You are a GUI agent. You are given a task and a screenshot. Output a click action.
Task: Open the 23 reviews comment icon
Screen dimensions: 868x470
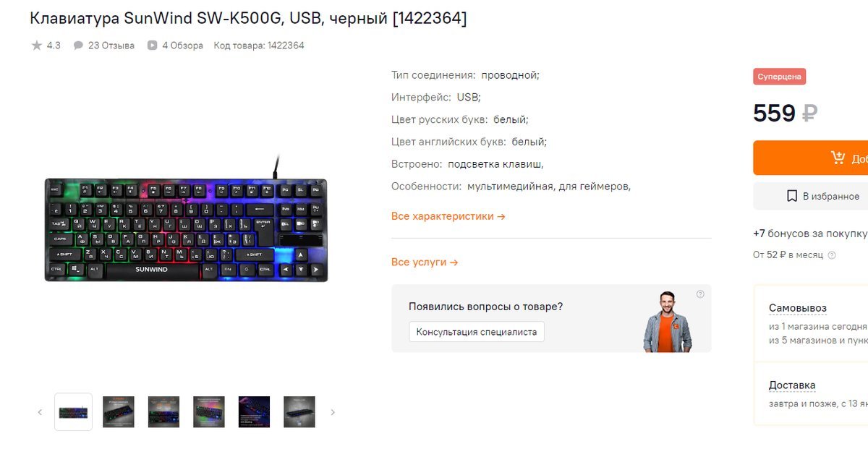pyautogui.click(x=78, y=46)
